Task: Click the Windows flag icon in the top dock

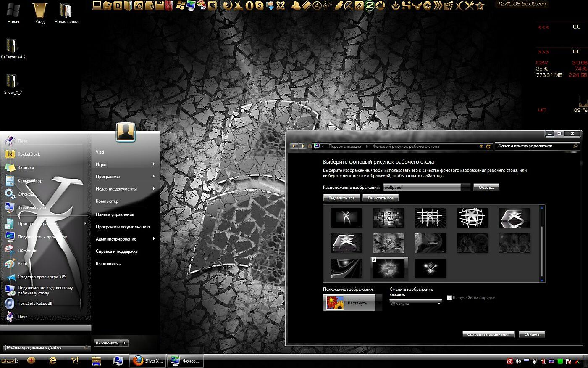Action: click(x=181, y=5)
